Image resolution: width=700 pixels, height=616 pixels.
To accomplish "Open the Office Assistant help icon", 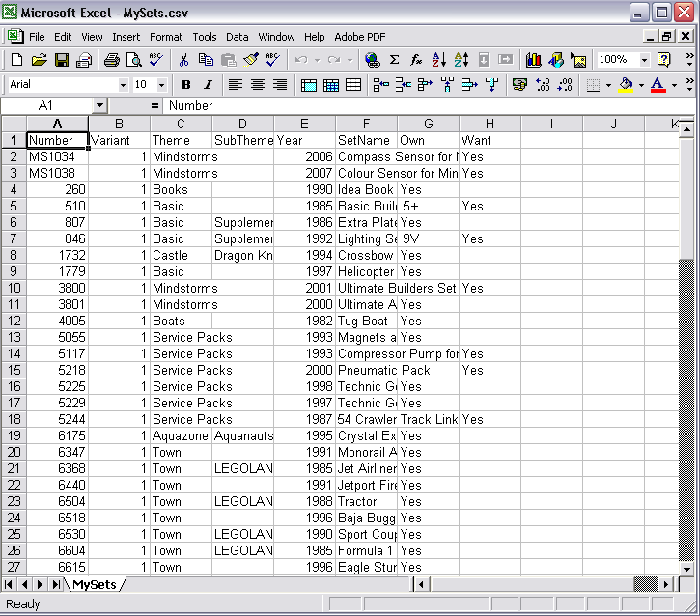I will [664, 59].
